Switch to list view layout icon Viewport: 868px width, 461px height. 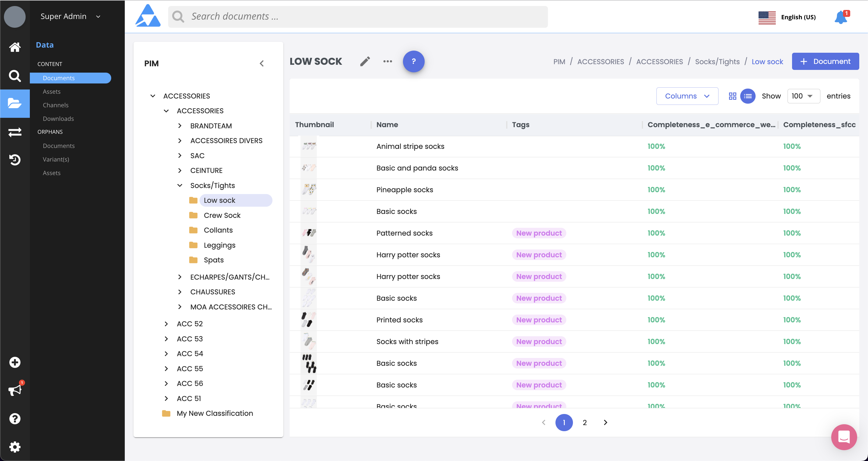click(x=747, y=96)
